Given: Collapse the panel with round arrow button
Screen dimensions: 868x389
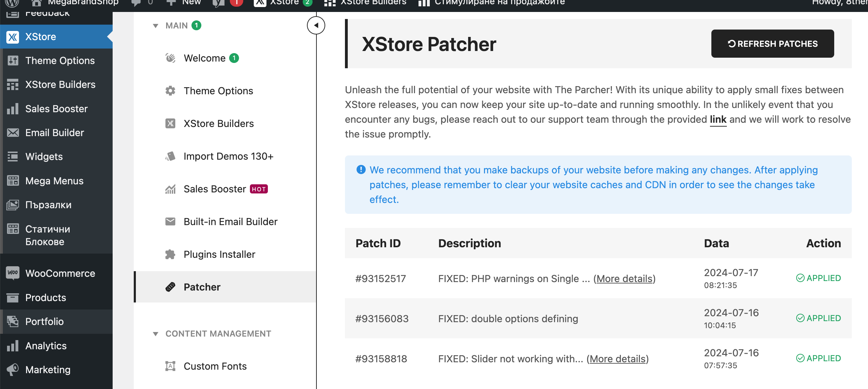Looking at the screenshot, I should point(316,25).
